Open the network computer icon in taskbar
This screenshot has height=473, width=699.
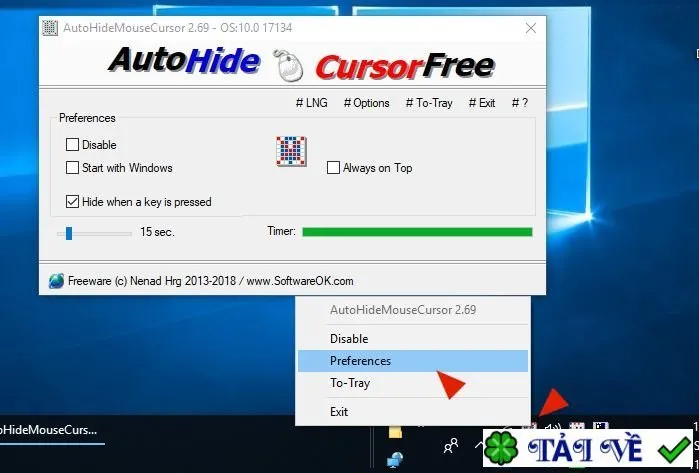click(395, 461)
